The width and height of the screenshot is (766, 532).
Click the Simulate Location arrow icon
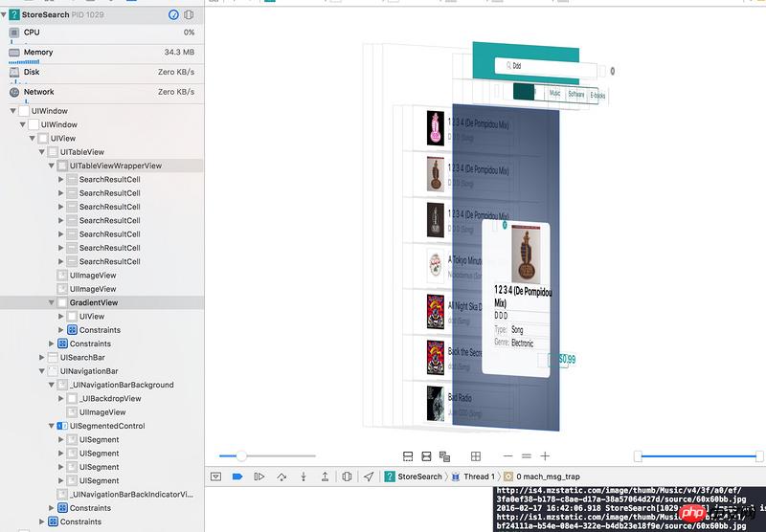point(369,477)
